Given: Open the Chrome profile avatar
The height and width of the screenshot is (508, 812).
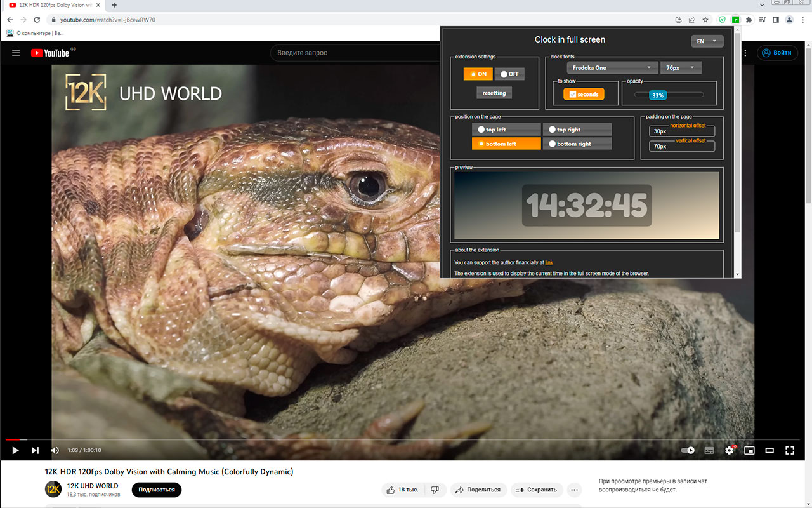Looking at the screenshot, I should 789,20.
